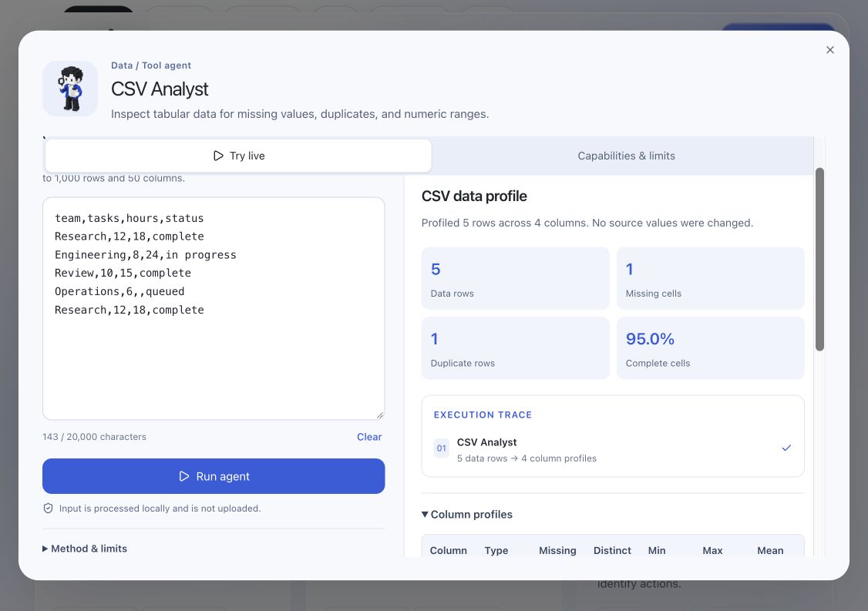Clear the CSV input text
The height and width of the screenshot is (611, 868).
click(369, 437)
